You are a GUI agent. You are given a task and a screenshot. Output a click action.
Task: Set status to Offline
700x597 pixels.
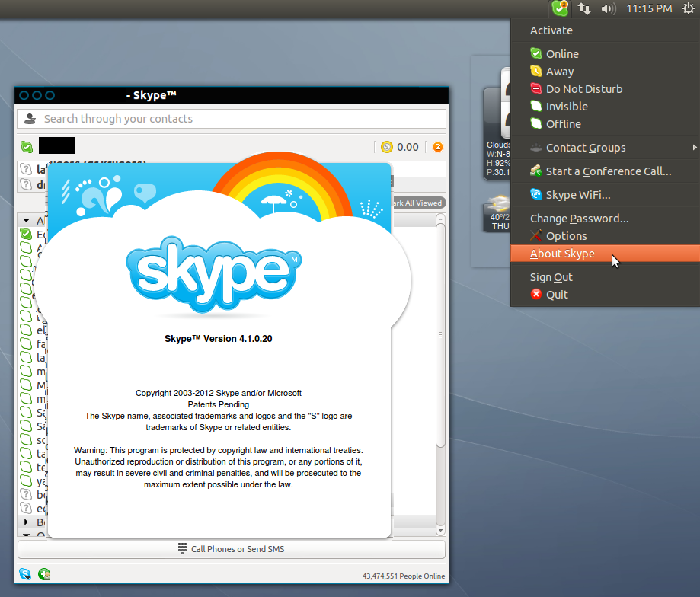pyautogui.click(x=605, y=123)
